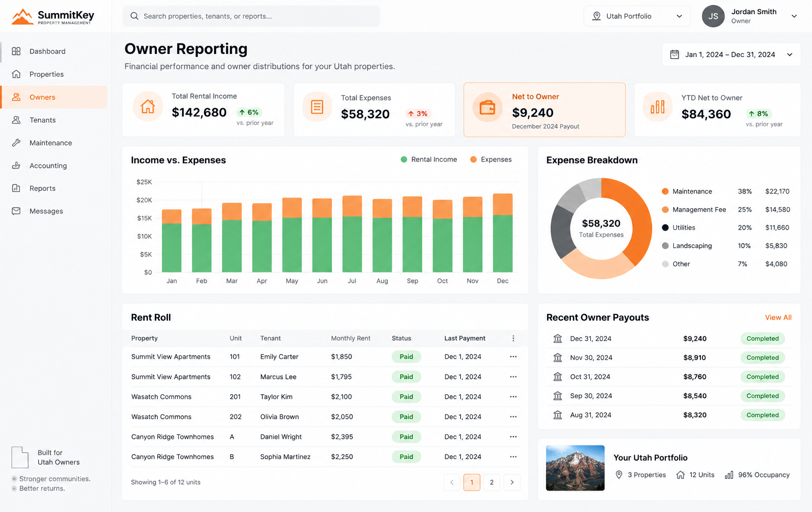This screenshot has height=512, width=812.
Task: Click the Maintenance color dot in legend
Action: click(665, 191)
